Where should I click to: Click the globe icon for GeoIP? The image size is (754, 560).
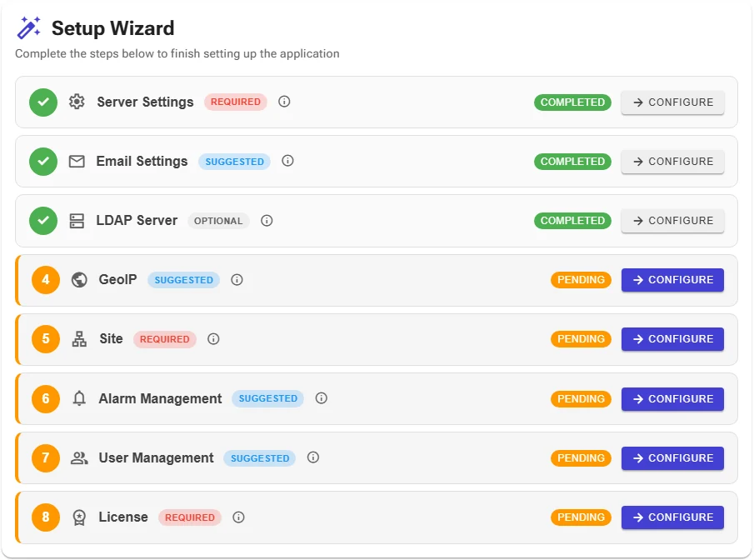[x=79, y=279]
